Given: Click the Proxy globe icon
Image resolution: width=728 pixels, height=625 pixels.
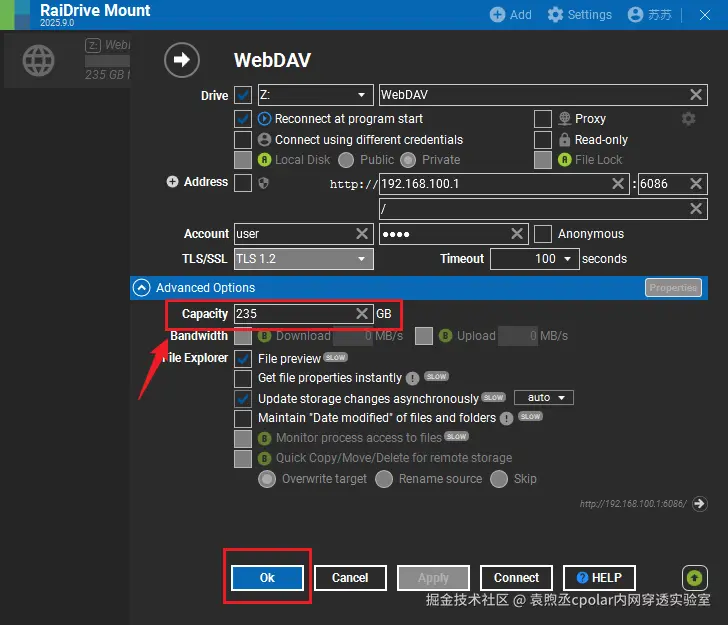Looking at the screenshot, I should pyautogui.click(x=565, y=119).
